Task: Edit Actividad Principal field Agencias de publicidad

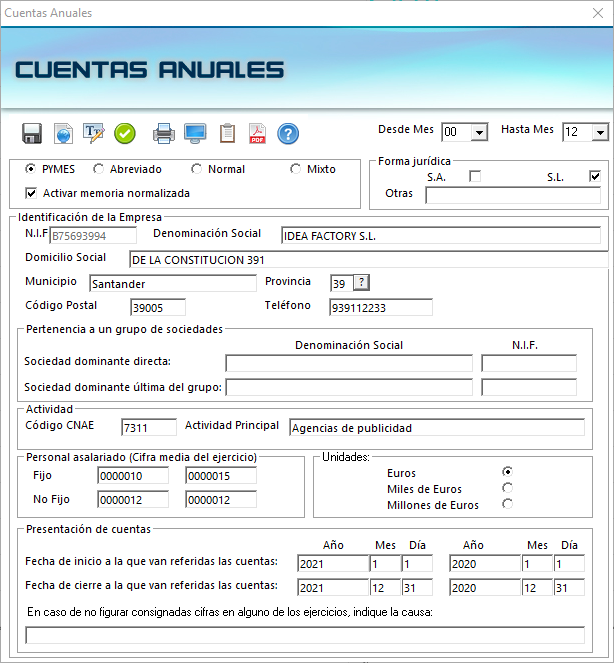Action: pyautogui.click(x=437, y=427)
